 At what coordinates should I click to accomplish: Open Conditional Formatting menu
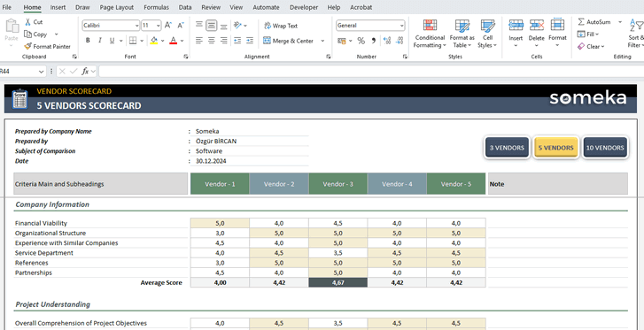430,34
